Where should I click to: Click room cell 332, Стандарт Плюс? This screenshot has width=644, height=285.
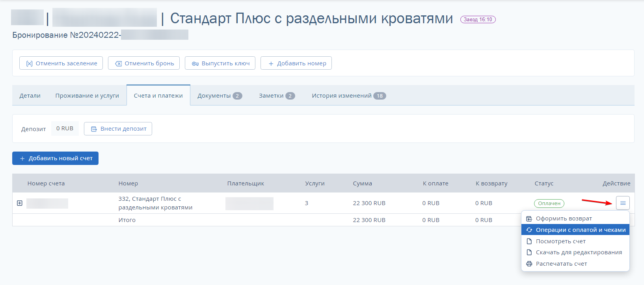pyautogui.click(x=155, y=203)
